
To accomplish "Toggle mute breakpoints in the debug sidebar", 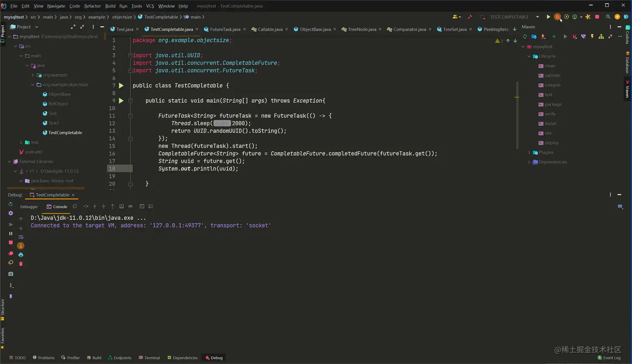I will 10,262.
